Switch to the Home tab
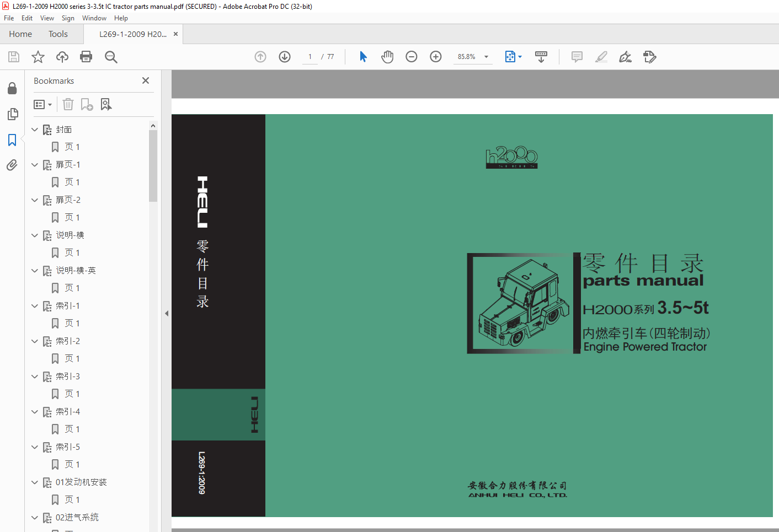This screenshot has height=532, width=779. pyautogui.click(x=20, y=34)
